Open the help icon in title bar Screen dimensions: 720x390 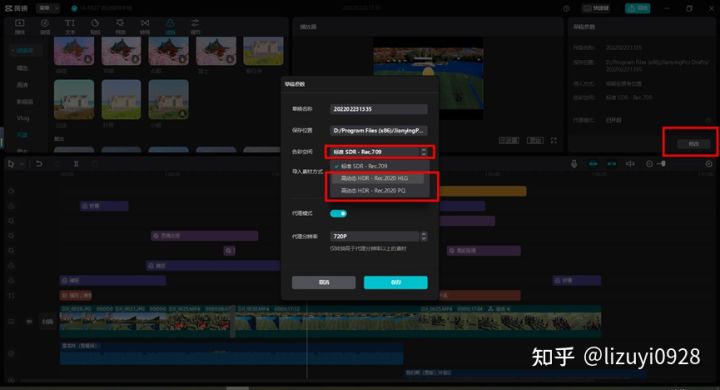pyautogui.click(x=566, y=8)
